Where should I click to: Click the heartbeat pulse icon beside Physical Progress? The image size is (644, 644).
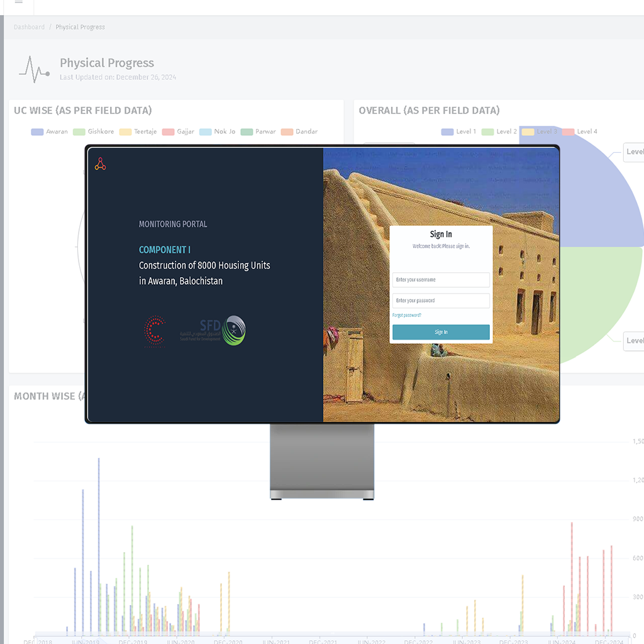point(34,69)
